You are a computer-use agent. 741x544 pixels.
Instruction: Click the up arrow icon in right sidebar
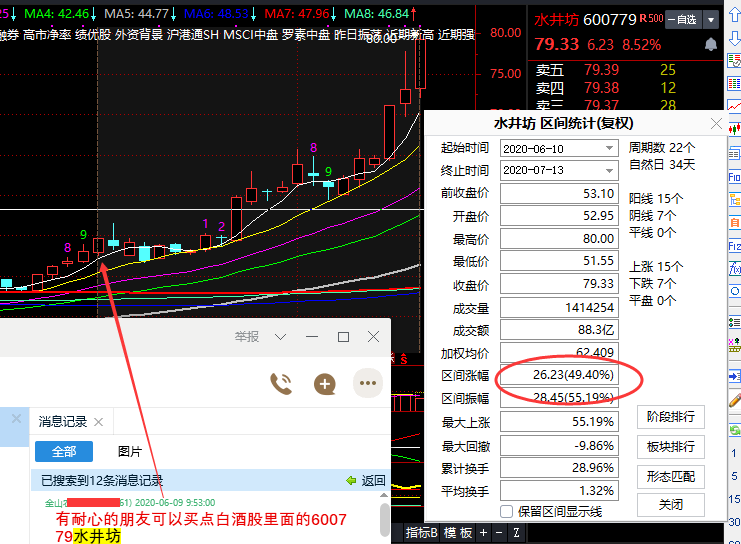point(734,16)
